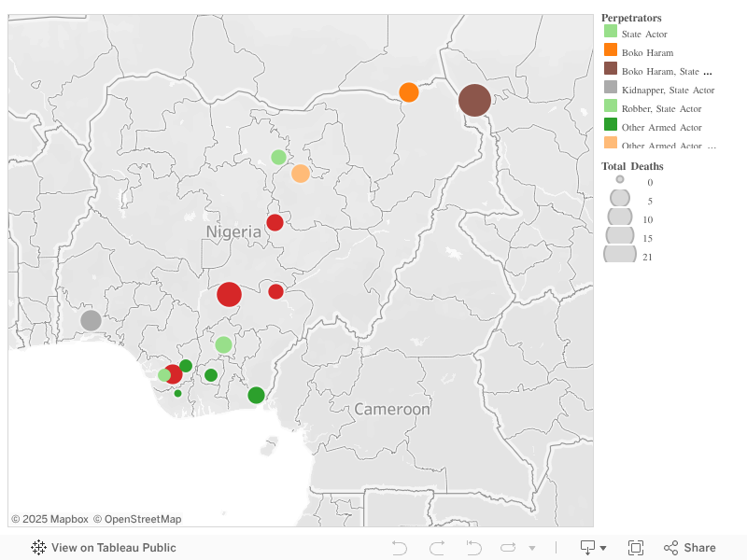The width and height of the screenshot is (747, 560).
Task: Click the Undo icon in the toolbar
Action: [x=399, y=548]
